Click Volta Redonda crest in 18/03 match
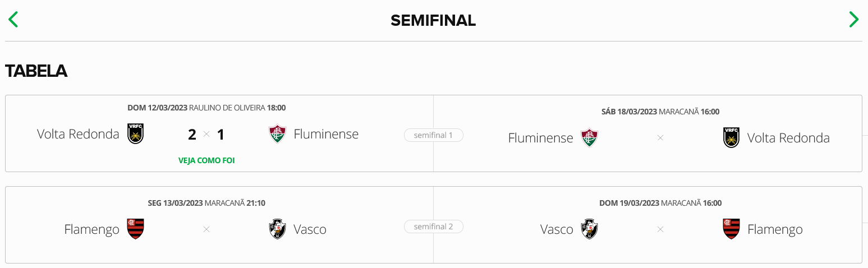This screenshot has height=268, width=868. [731, 138]
